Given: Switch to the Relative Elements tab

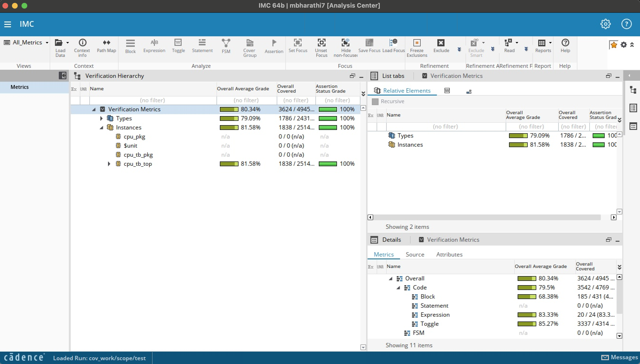Looking at the screenshot, I should pyautogui.click(x=402, y=91).
